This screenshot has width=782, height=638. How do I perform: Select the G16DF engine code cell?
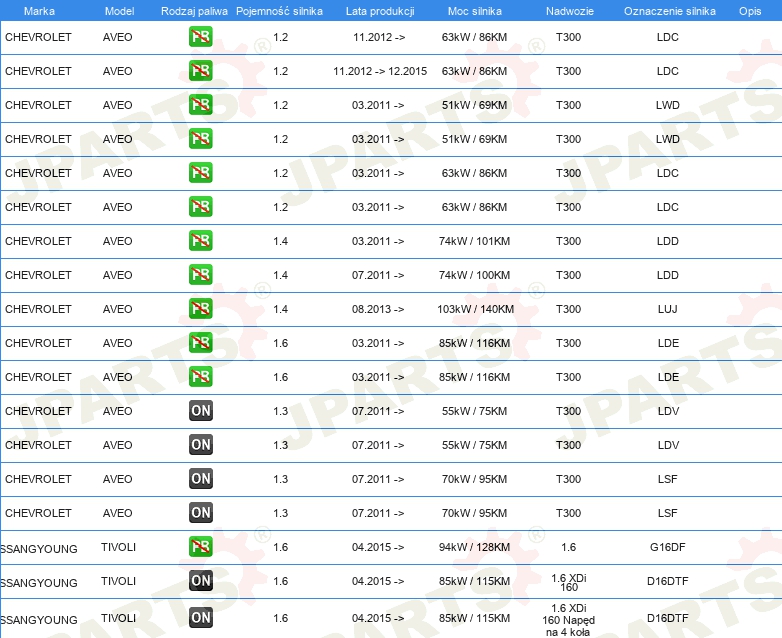[x=667, y=547]
